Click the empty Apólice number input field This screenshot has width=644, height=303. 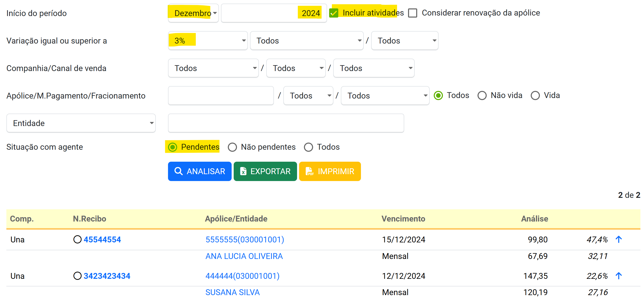coord(221,96)
